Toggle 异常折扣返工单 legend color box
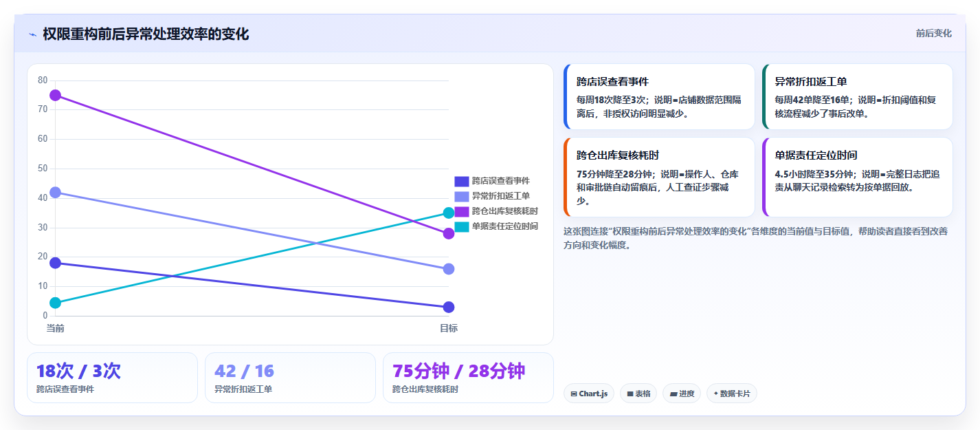The image size is (980, 430). point(462,196)
